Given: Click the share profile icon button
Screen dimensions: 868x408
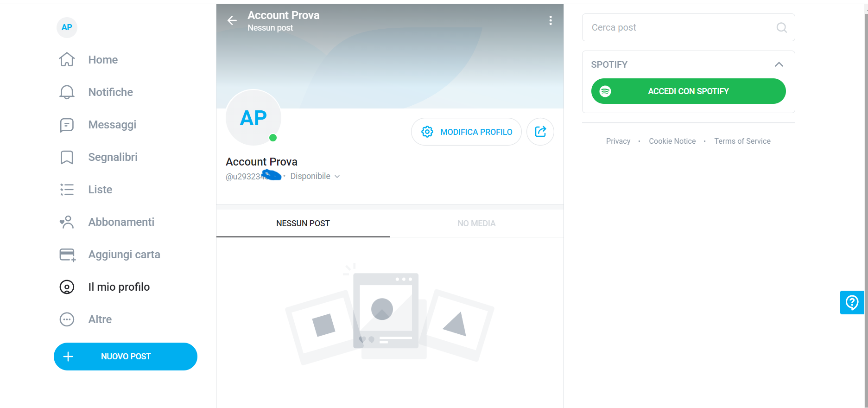Looking at the screenshot, I should pos(540,132).
